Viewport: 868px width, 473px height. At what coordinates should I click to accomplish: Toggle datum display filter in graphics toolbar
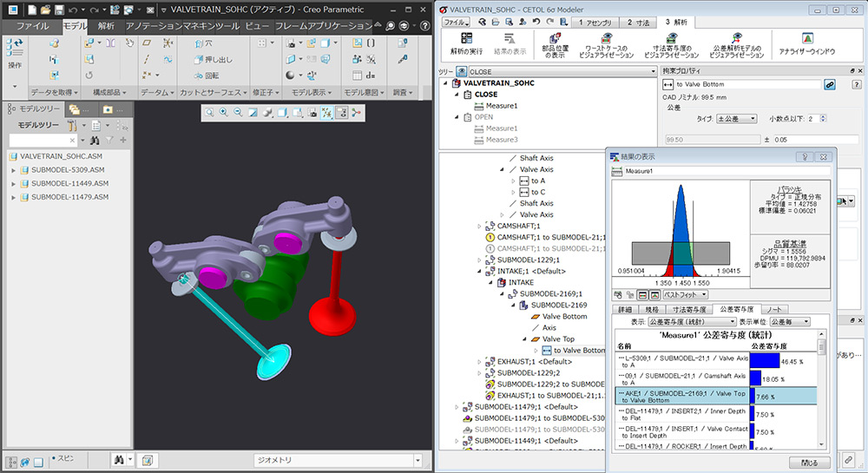click(327, 112)
